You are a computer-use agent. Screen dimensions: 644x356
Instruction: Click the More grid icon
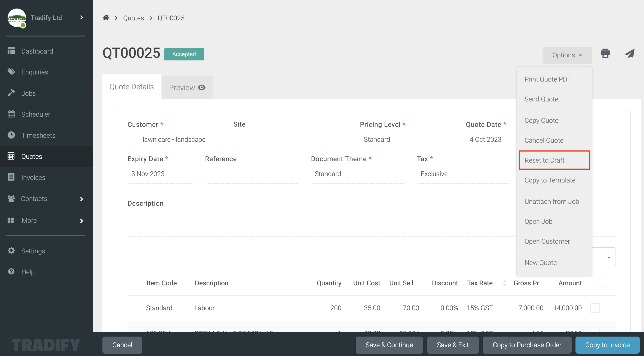coord(11,220)
